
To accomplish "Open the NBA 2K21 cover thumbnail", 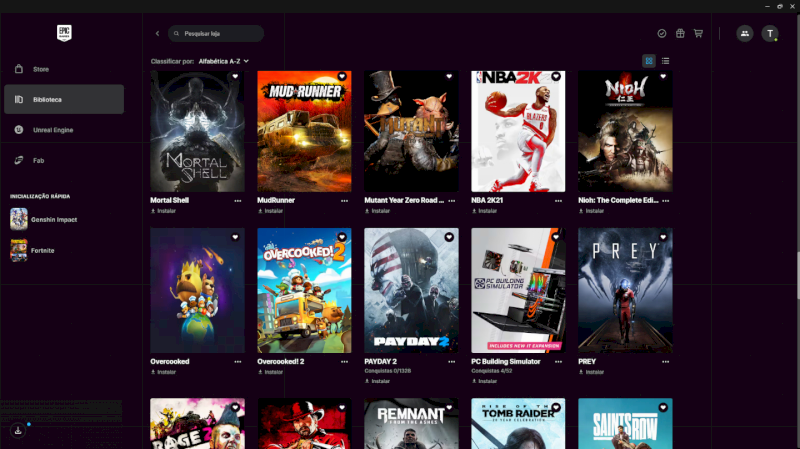I will [518, 132].
